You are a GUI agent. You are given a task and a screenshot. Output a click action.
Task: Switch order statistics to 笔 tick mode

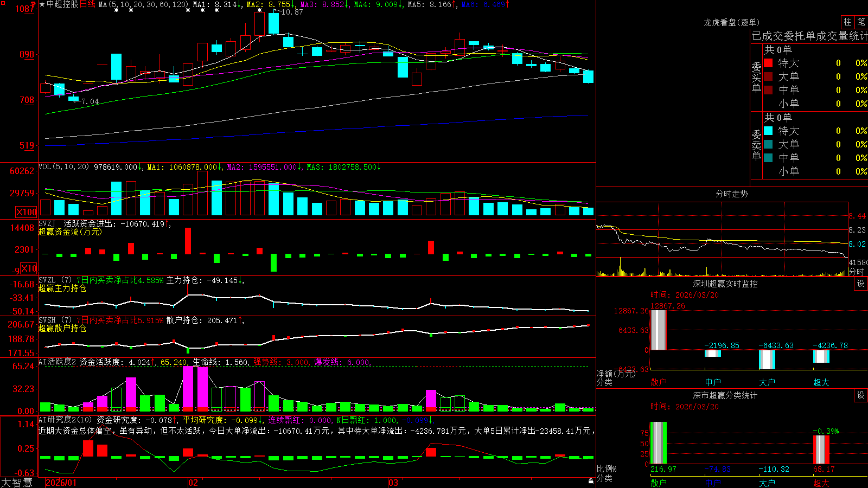[x=861, y=22]
